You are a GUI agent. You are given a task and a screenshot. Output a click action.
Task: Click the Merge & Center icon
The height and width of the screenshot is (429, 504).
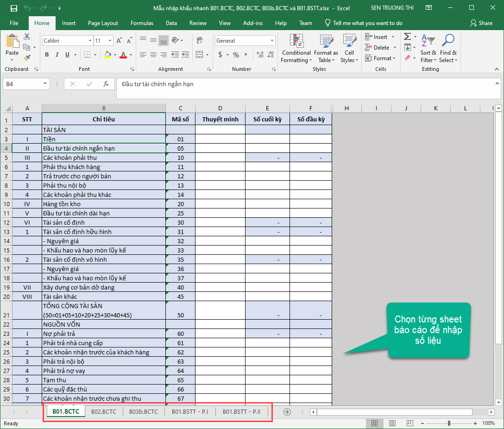[x=200, y=55]
